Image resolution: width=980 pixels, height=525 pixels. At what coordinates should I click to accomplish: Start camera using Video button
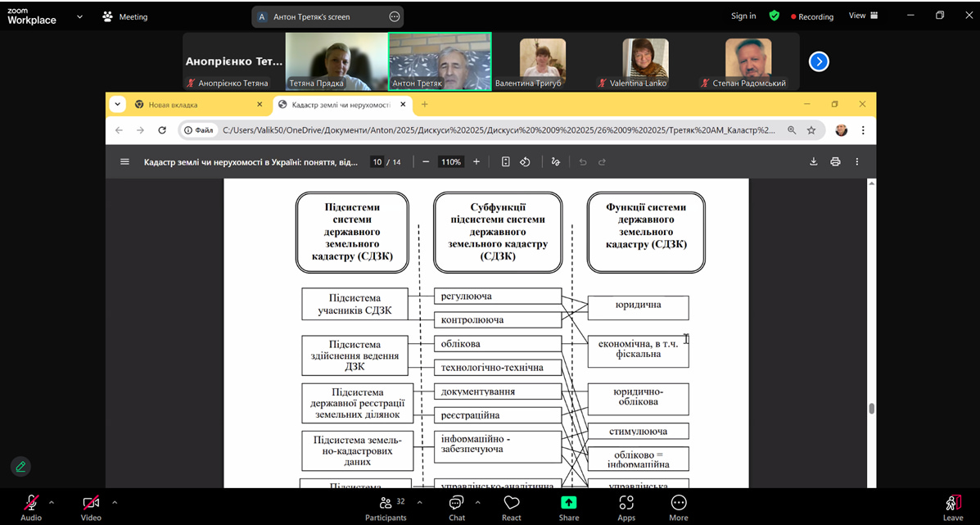point(91,507)
